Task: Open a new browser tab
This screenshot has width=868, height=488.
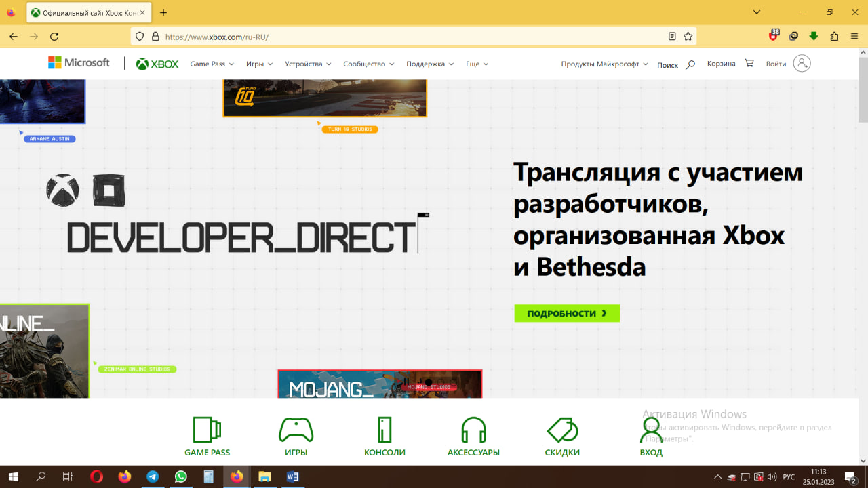Action: (163, 12)
